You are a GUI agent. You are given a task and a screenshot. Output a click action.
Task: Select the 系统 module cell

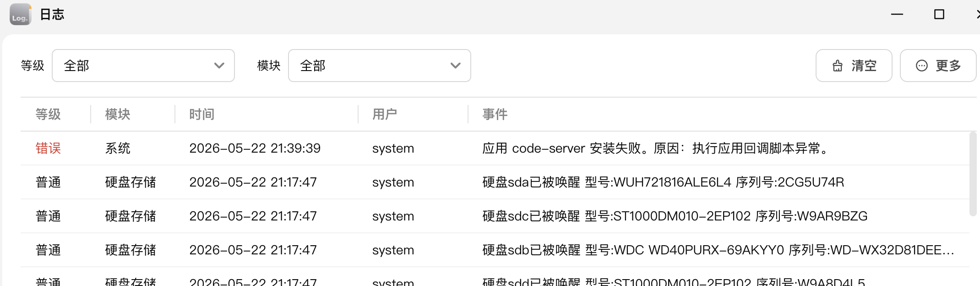118,148
